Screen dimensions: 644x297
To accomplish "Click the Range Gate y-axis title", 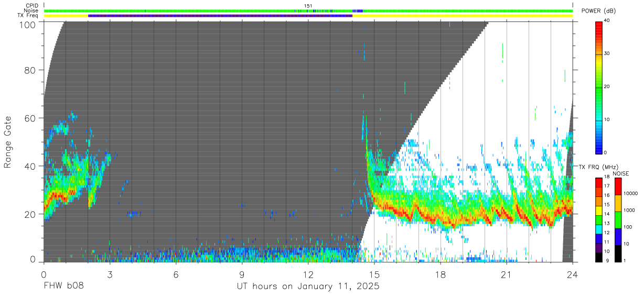I will [x=8, y=142].
